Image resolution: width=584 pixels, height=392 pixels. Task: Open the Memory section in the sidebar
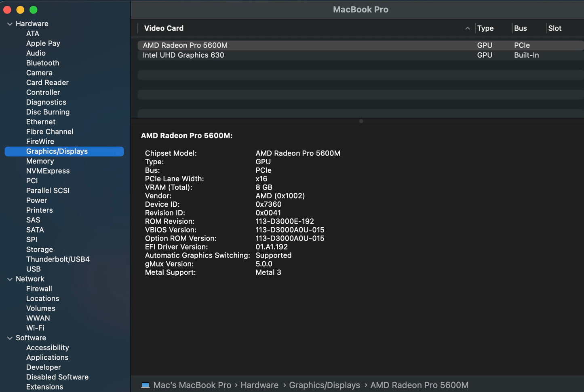(x=40, y=161)
